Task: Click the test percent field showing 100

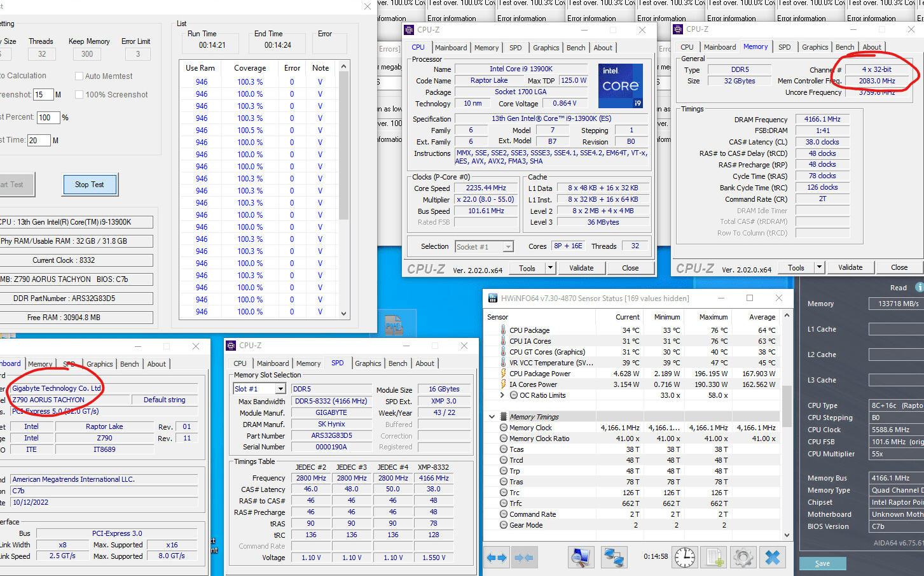Action: (x=48, y=118)
